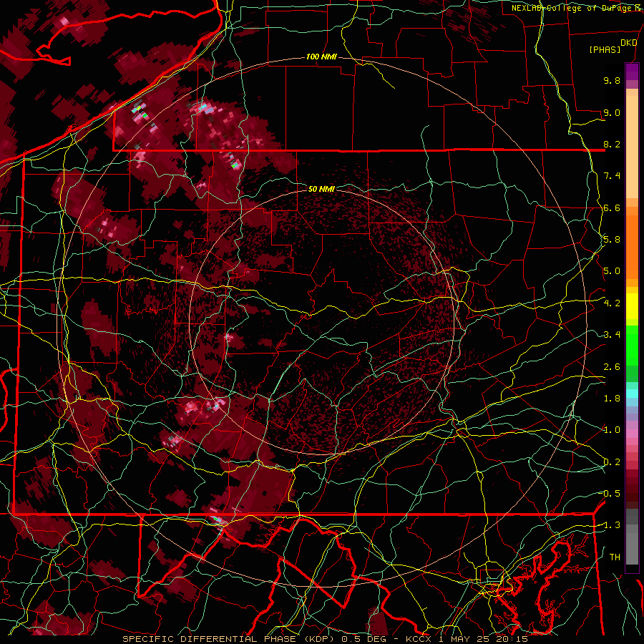Click the TH threshold label
644x644 pixels.
tap(615, 557)
